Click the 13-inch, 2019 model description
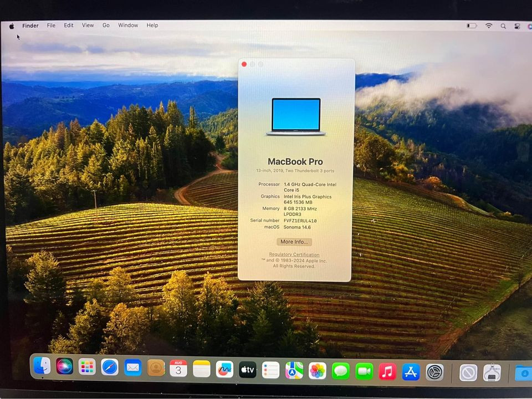The width and height of the screenshot is (532, 399). coord(295,171)
